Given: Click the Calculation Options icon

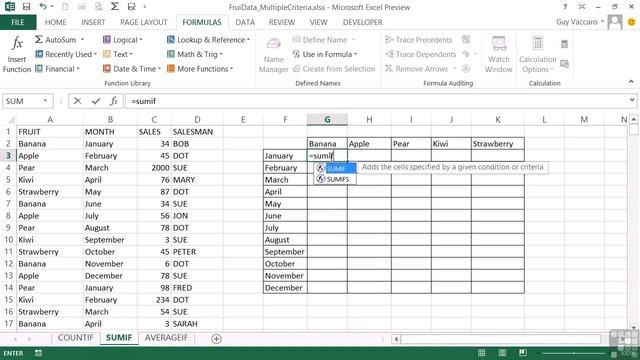Looking at the screenshot, I should point(538,44).
